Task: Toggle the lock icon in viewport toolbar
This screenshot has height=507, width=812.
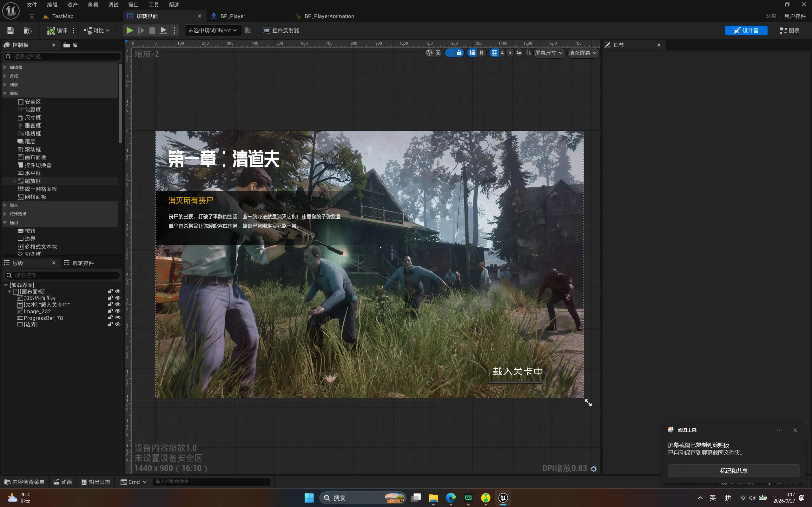Action: click(x=459, y=53)
